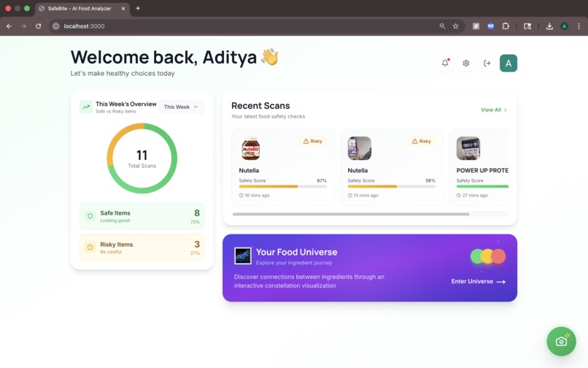Click the clock icon by '10 mins ago'
This screenshot has height=368, width=588.
241,195
